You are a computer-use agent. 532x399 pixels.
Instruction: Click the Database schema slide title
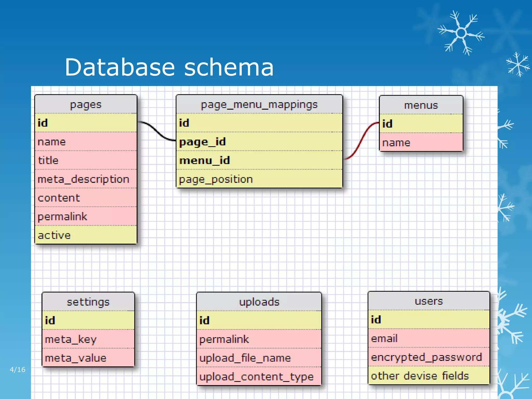click(169, 67)
